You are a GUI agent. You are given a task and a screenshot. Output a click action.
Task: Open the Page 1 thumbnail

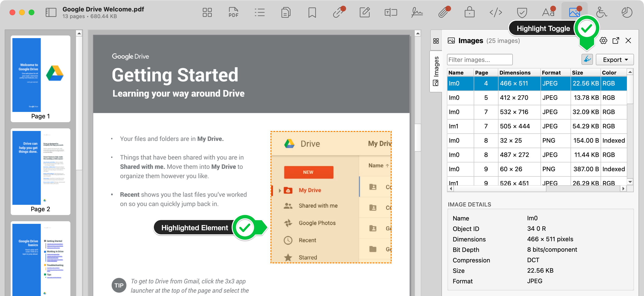41,78
